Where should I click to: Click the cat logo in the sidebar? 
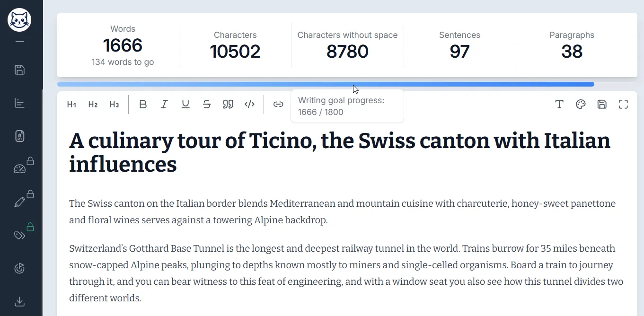point(19,20)
